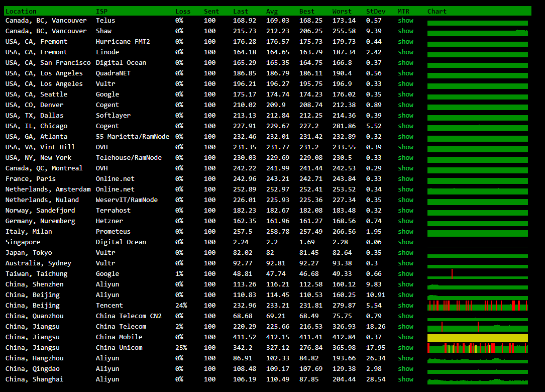Click 'France, Paris' location text

point(31,179)
